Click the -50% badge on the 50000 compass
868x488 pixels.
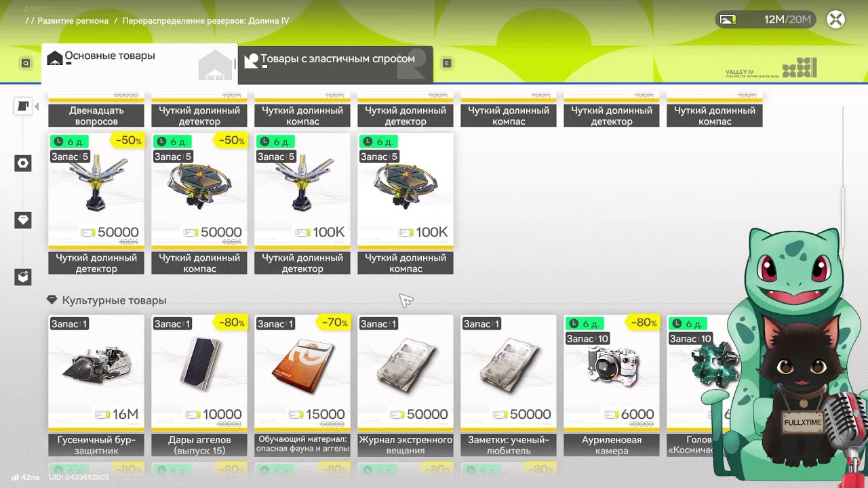coord(231,141)
